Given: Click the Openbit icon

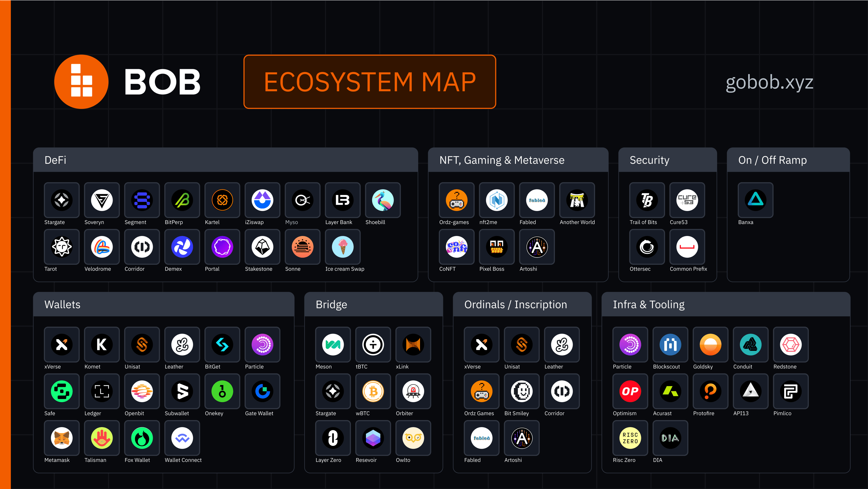Looking at the screenshot, I should click(142, 391).
